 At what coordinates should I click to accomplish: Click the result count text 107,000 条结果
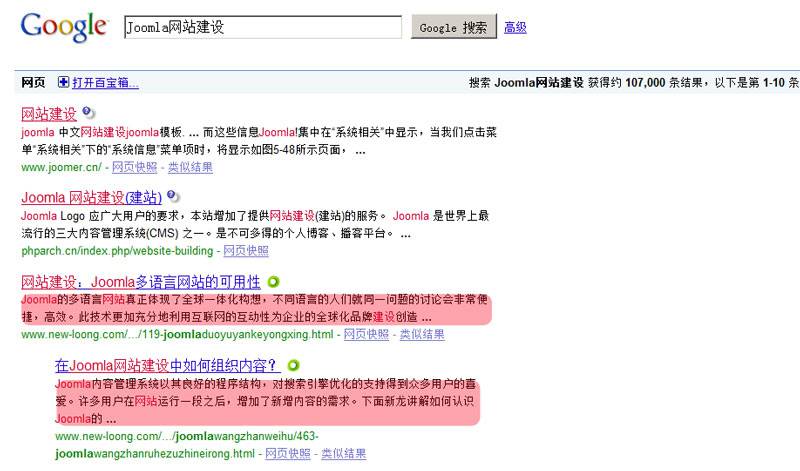pos(664,82)
